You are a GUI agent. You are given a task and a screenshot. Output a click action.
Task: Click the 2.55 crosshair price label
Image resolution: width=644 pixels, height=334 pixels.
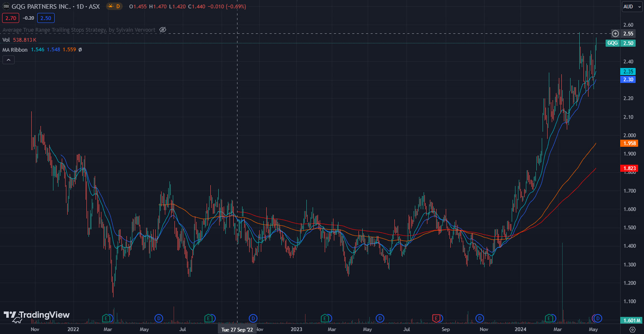pos(628,33)
